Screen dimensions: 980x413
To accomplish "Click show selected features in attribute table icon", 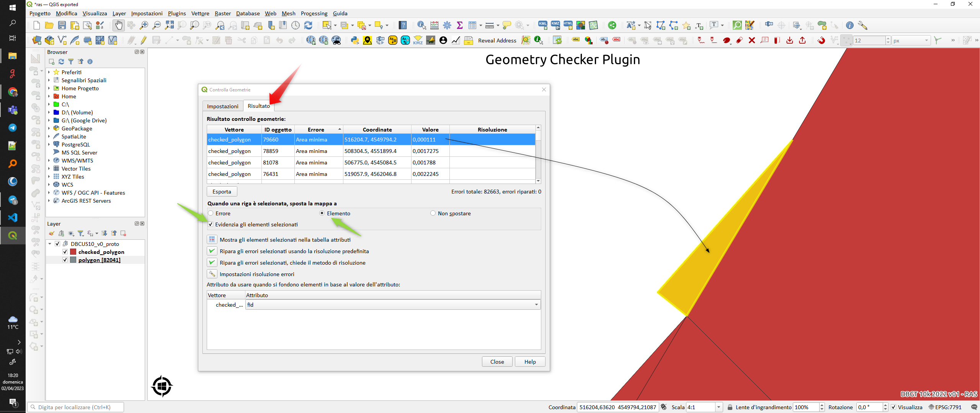I will (x=212, y=240).
